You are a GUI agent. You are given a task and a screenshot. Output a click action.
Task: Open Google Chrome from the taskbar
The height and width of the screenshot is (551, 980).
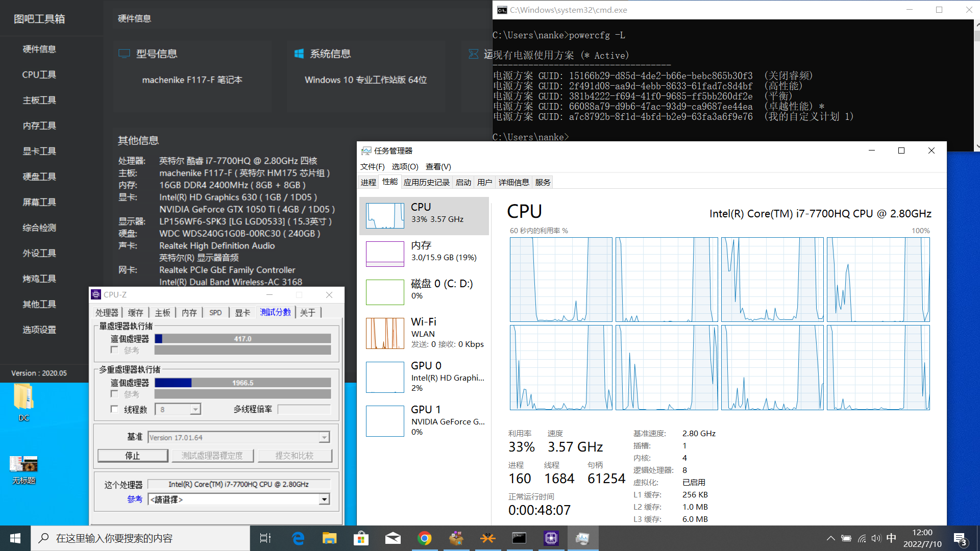click(x=424, y=538)
